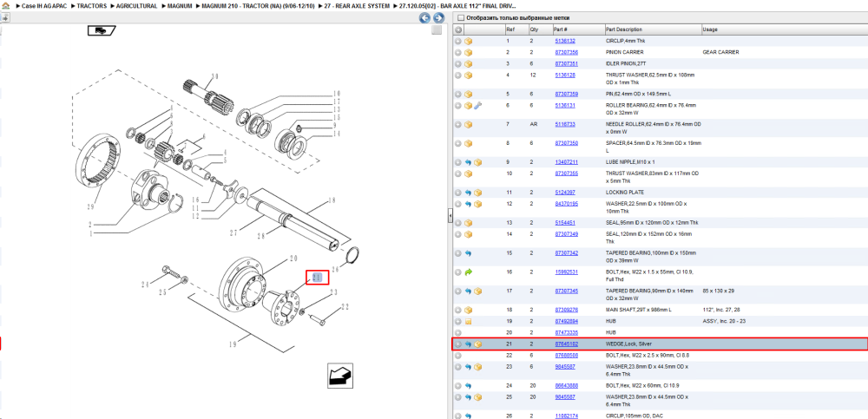Click blue replacement arrow on LUBE NIPPLE row
Viewport: 868px width, 419px height.
(469, 162)
